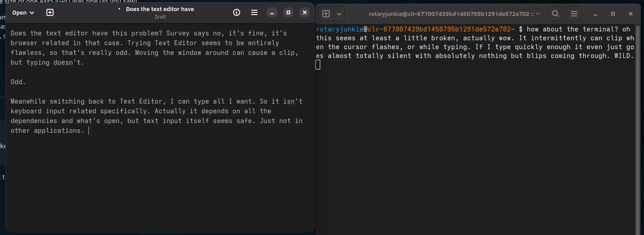Maximize the Text Editor window
The height and width of the screenshot is (235, 644).
click(288, 13)
